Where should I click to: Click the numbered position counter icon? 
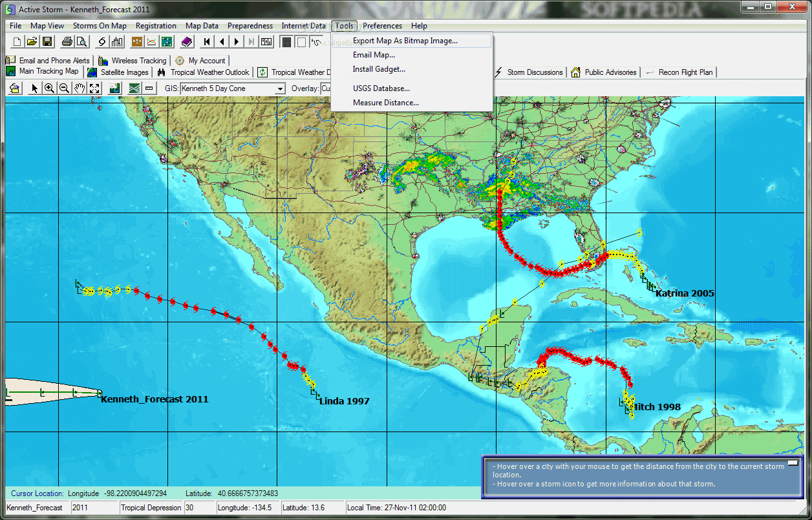[266, 42]
